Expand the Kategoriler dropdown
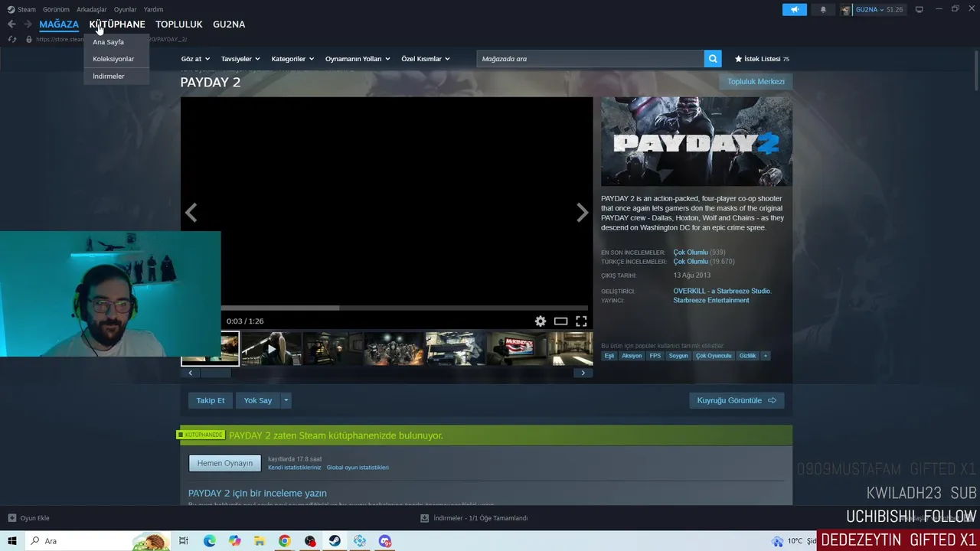 pos(292,59)
